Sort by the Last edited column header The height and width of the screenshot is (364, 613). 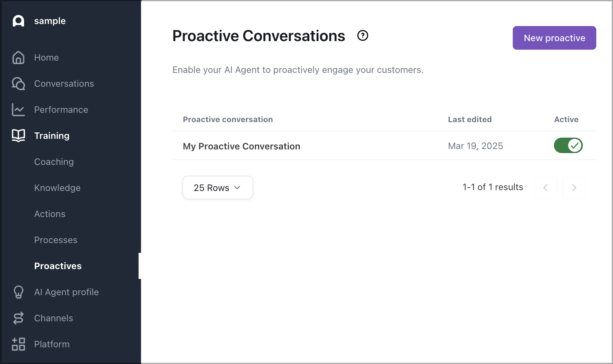coord(470,119)
